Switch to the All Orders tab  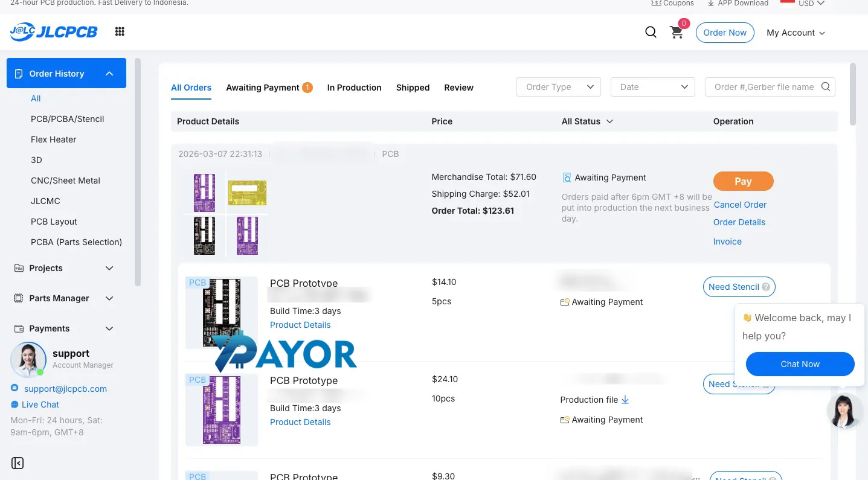point(191,88)
